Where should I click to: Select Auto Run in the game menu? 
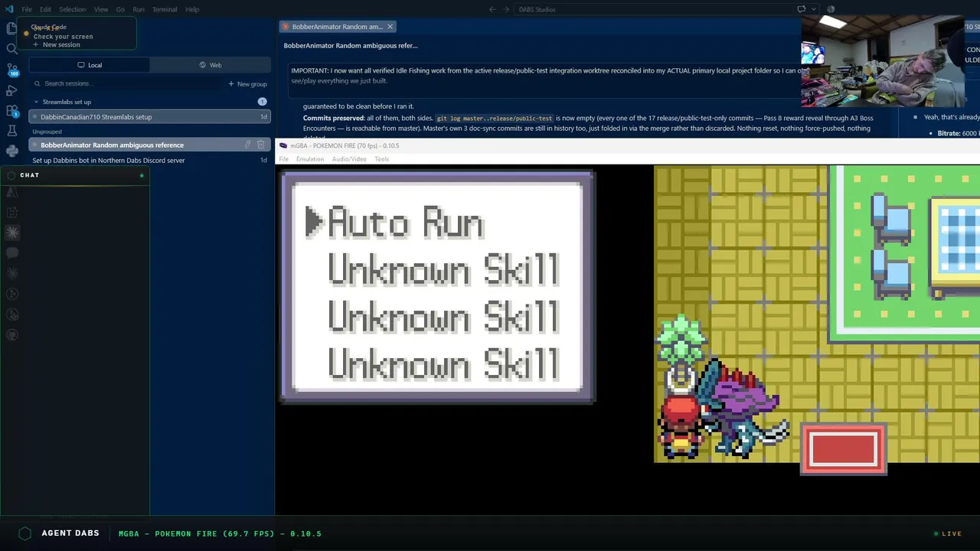[406, 223]
